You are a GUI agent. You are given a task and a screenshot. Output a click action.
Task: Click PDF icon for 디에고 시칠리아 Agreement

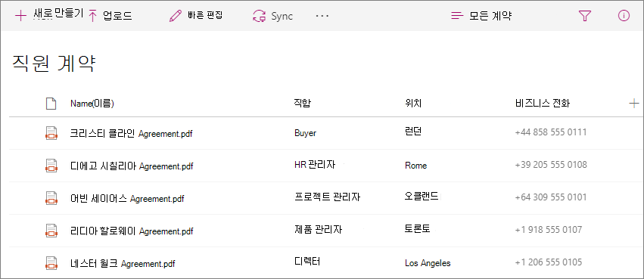[x=51, y=166]
